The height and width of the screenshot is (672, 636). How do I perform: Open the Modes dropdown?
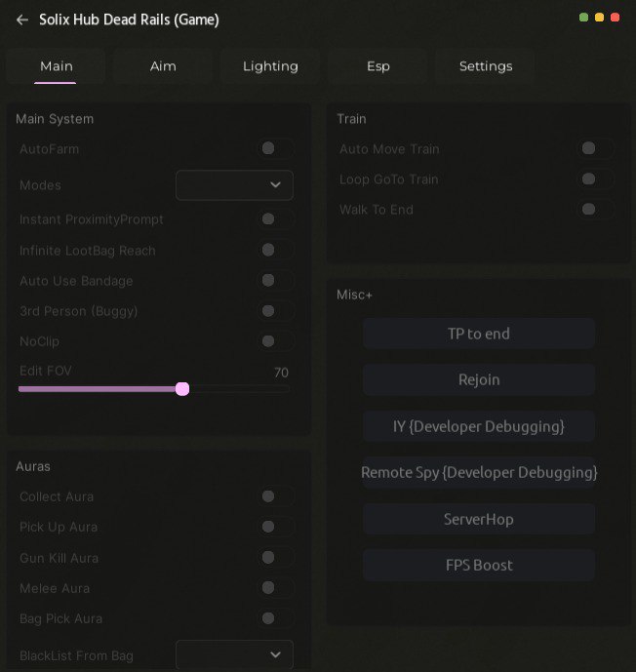234,184
